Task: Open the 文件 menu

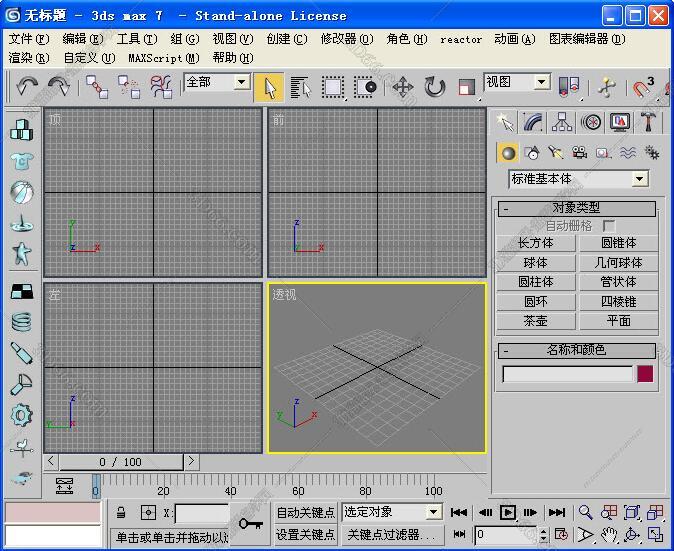Action: [x=28, y=39]
